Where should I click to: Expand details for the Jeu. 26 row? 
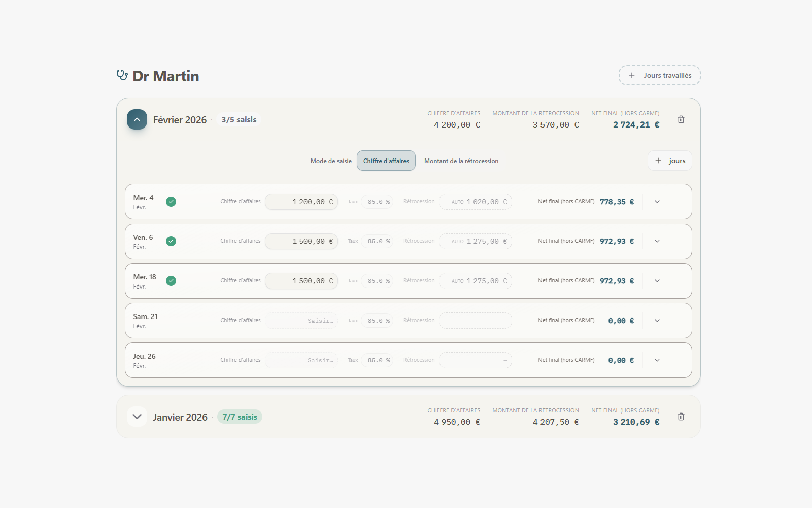tap(657, 360)
